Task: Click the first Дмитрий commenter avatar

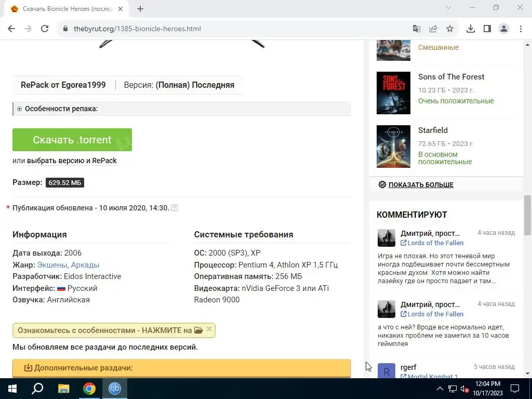Action: pos(387,238)
